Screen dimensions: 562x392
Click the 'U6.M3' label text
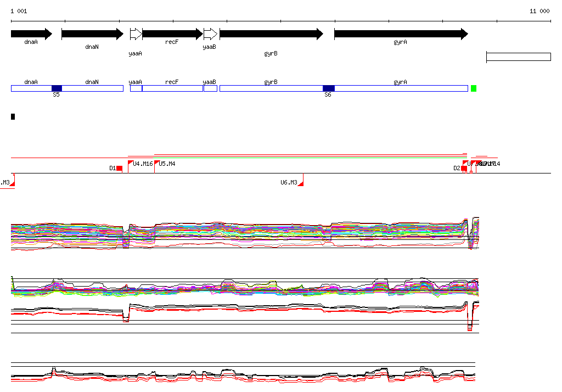289,183
